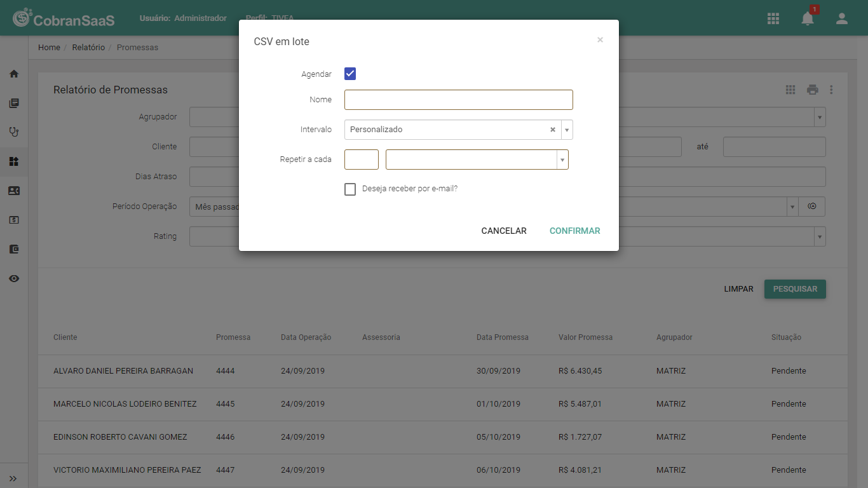868x488 pixels.
Task: Enable Deseja receber por e-mail checkbox
Action: click(x=350, y=189)
